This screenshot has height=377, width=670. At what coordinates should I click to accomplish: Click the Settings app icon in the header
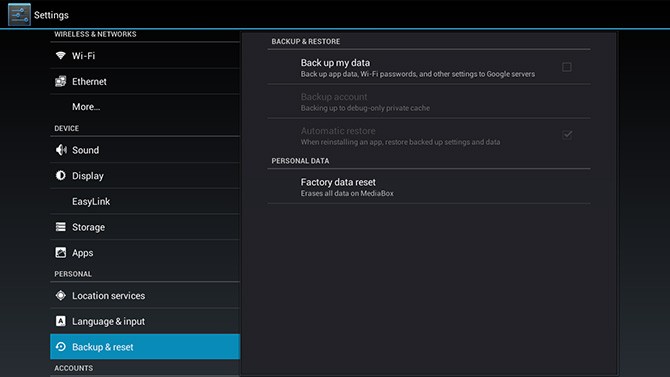click(x=19, y=15)
